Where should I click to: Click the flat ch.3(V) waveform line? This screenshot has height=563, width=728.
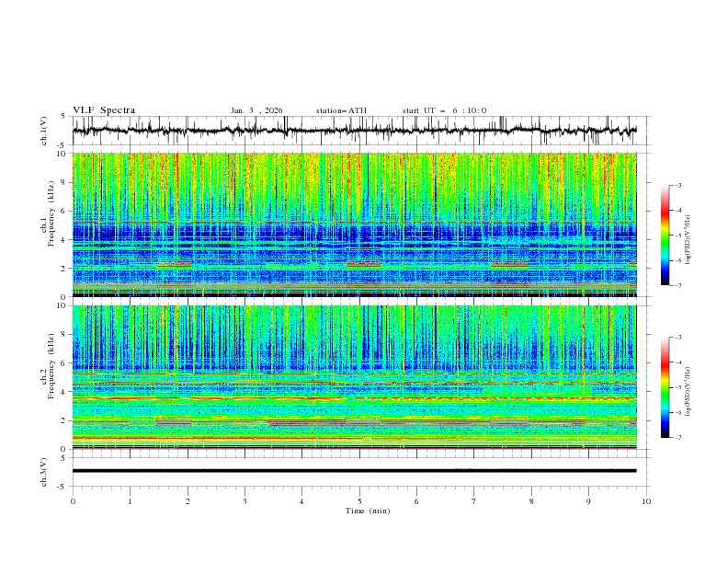tap(358, 470)
